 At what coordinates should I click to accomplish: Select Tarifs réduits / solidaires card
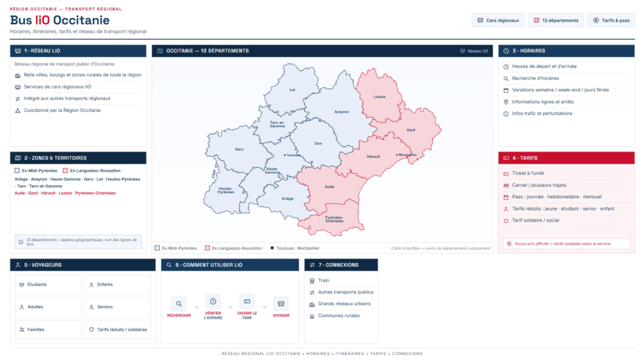tap(118, 330)
